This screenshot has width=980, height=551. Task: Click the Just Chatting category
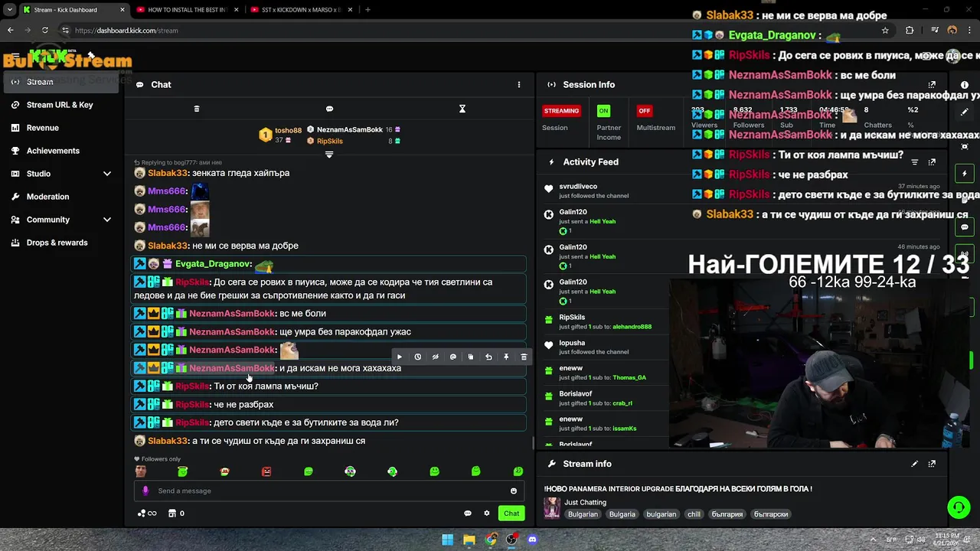point(586,502)
